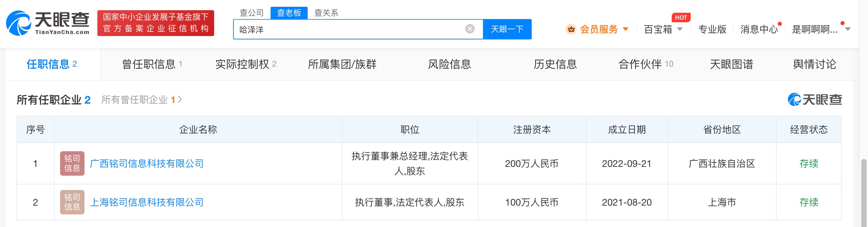
Task: Click the 广西铭司 company logo thumbnail
Action: tap(72, 163)
